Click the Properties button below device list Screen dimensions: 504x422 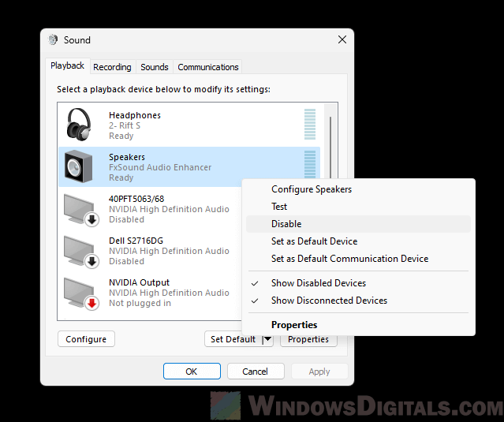pos(308,340)
